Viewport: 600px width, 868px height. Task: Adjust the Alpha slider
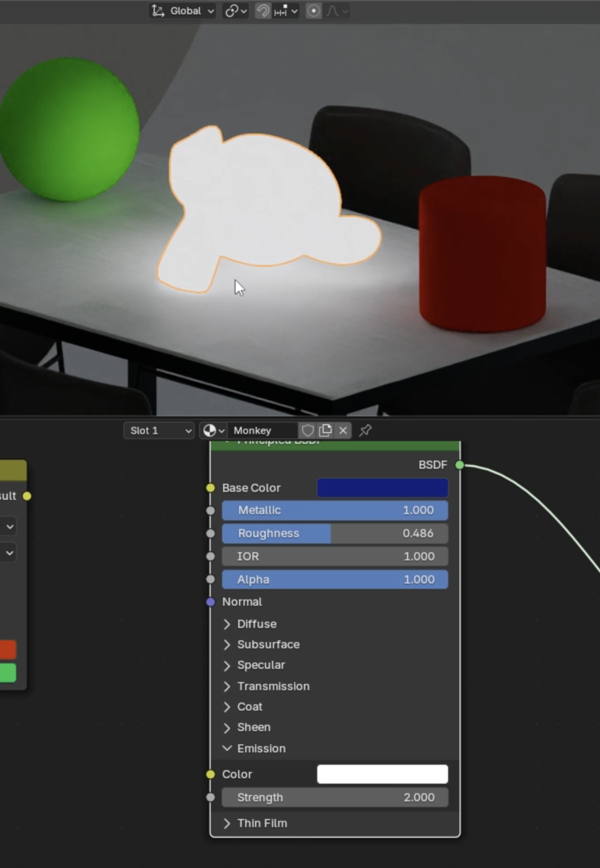click(x=335, y=579)
